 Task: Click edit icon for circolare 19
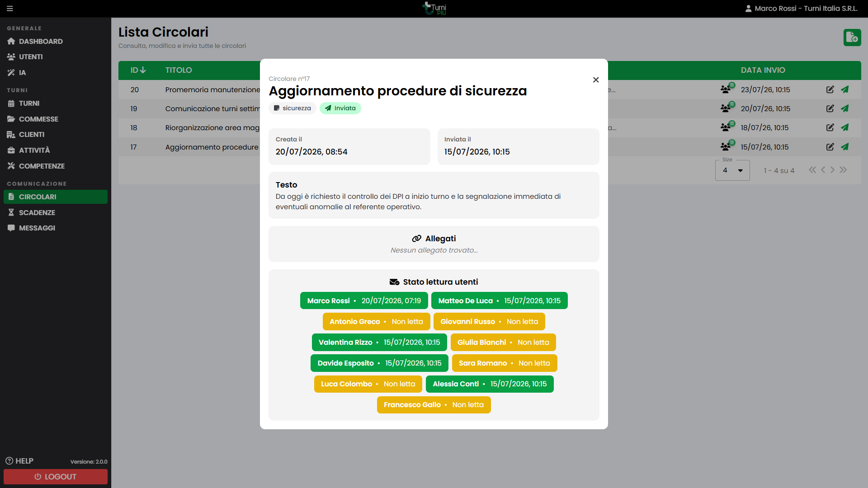click(x=830, y=108)
